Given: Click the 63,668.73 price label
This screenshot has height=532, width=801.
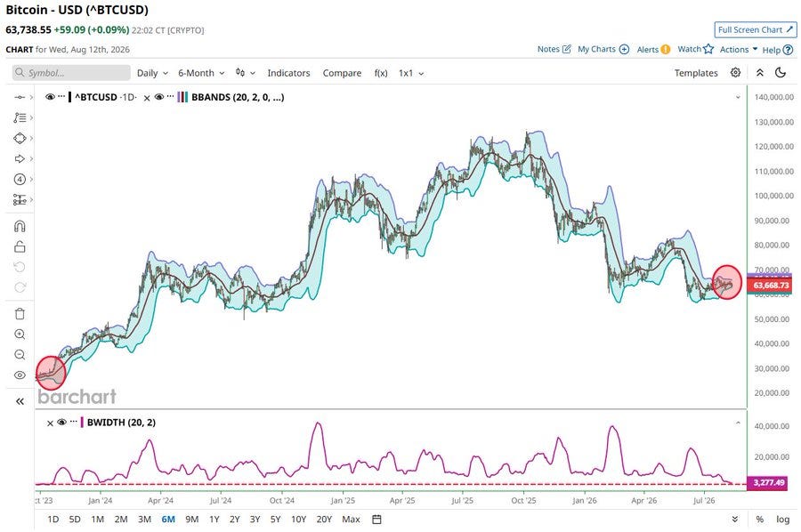Looking at the screenshot, I should (x=771, y=285).
